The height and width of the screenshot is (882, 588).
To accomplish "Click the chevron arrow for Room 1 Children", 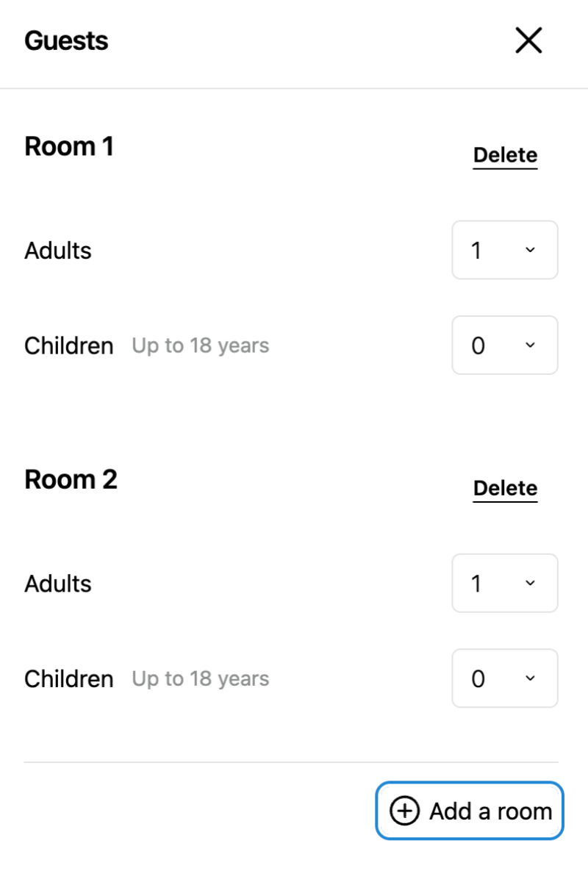I will tap(531, 345).
